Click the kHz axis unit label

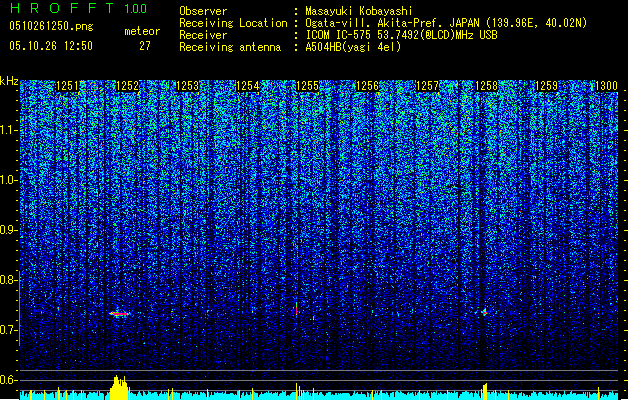(x=9, y=81)
